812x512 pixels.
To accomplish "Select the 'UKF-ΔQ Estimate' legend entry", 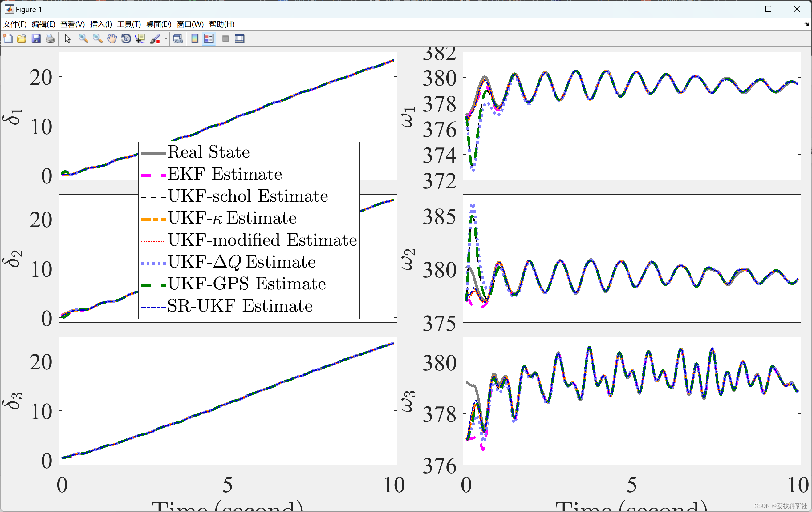I will click(x=242, y=262).
